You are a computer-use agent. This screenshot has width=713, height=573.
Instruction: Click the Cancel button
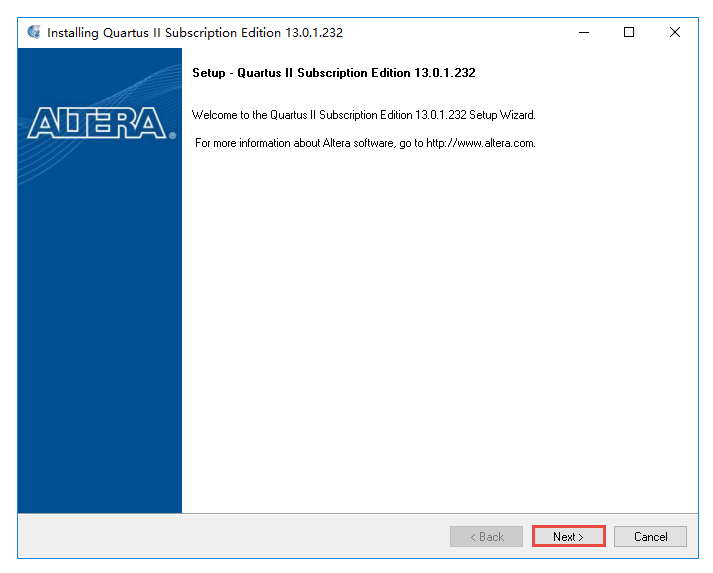coord(650,537)
